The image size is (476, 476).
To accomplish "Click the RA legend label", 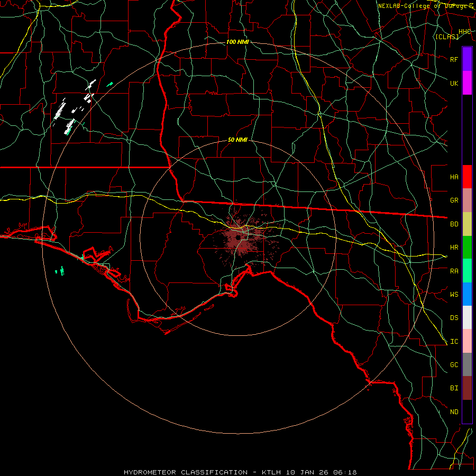I will tap(454, 271).
